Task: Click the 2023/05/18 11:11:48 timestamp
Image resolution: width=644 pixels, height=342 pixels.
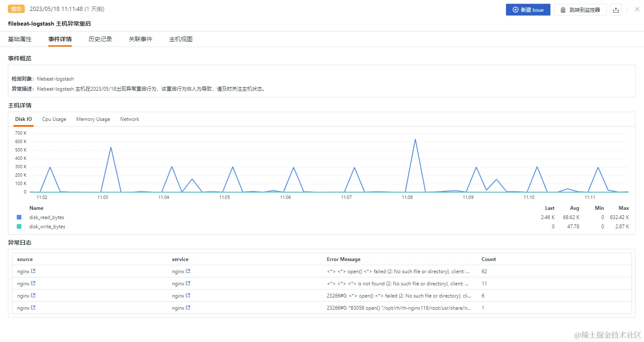Action: tap(56, 9)
